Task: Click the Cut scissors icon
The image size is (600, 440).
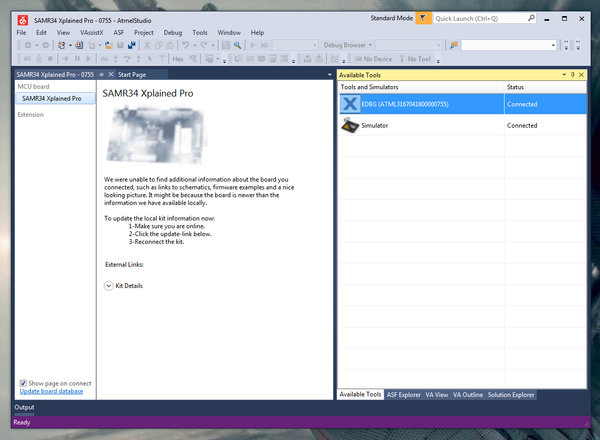Action: click(147, 45)
